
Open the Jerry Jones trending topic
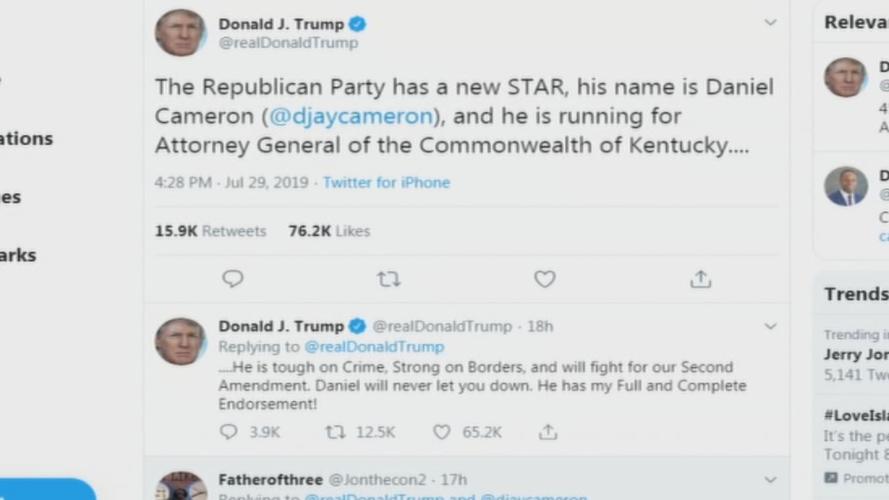click(x=856, y=355)
